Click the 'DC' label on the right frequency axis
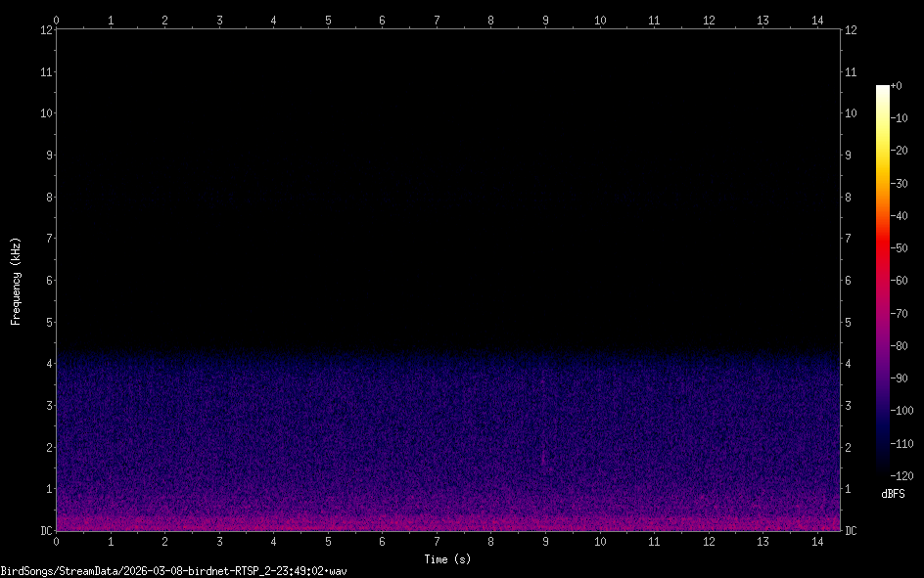This screenshot has width=924, height=578. coord(853,531)
